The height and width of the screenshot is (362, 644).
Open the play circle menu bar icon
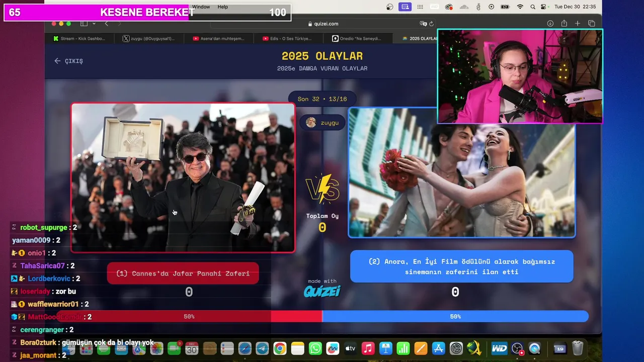pos(492,7)
